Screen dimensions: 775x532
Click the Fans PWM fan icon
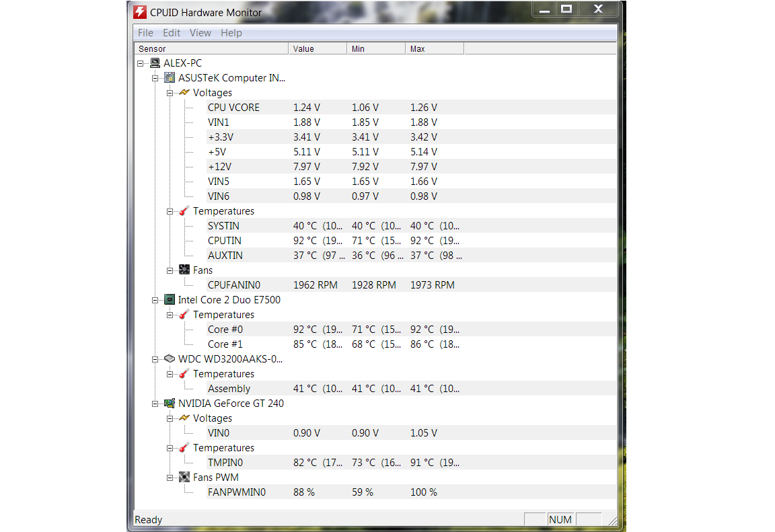tap(184, 477)
